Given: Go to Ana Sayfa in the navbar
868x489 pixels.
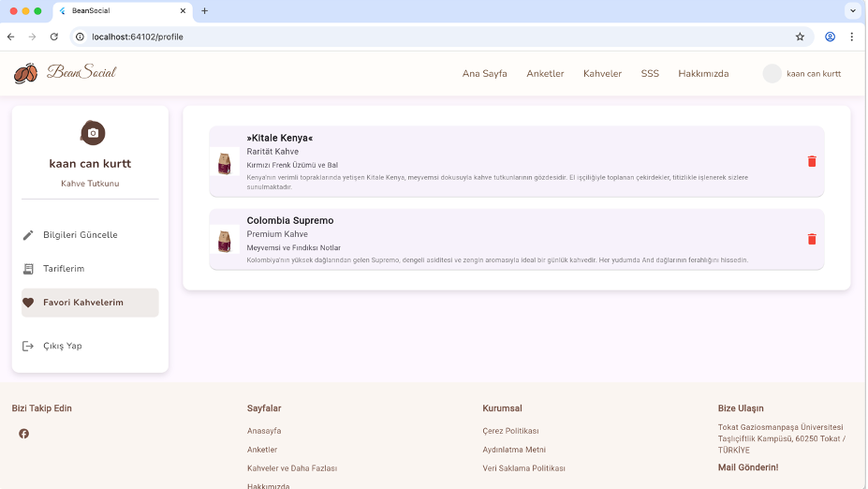Looking at the screenshot, I should pos(484,74).
